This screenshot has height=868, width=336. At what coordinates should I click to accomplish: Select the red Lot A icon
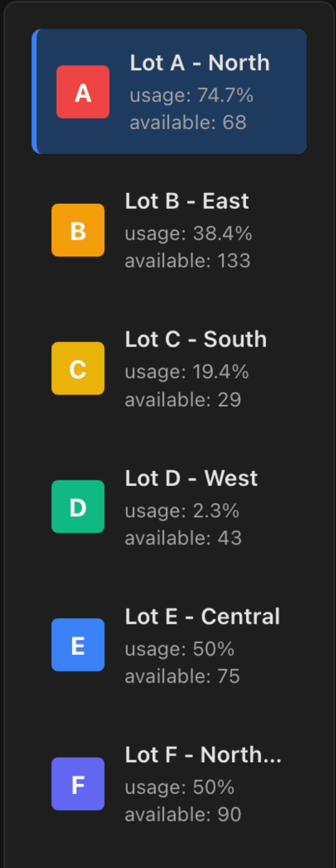pyautogui.click(x=83, y=92)
